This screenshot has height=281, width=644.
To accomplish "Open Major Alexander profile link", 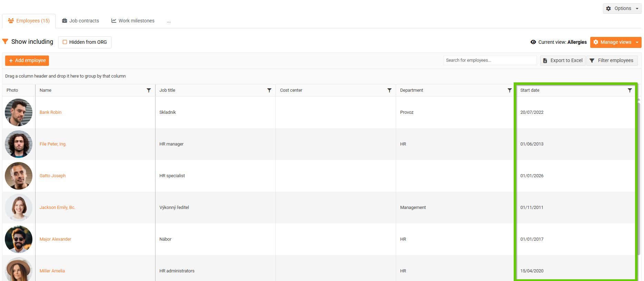I will pyautogui.click(x=55, y=239).
